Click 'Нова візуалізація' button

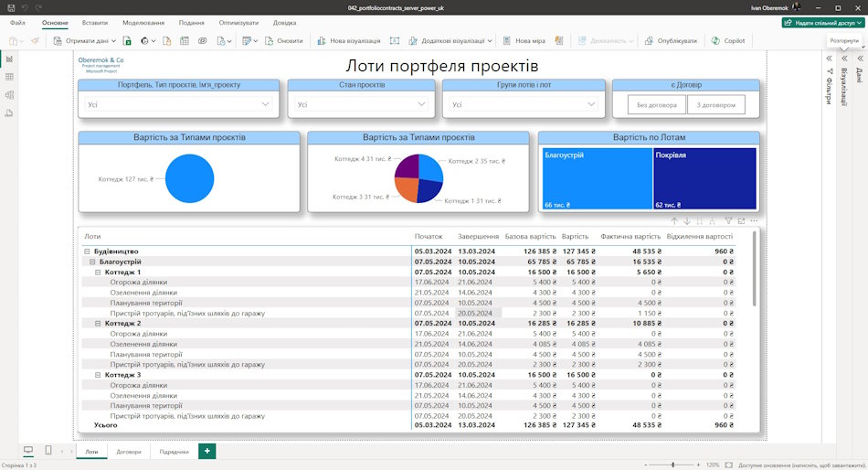349,41
